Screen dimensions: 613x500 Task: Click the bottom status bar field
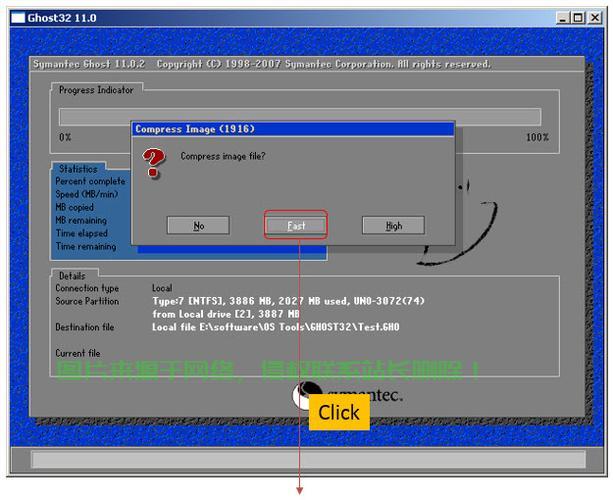tap(308, 459)
